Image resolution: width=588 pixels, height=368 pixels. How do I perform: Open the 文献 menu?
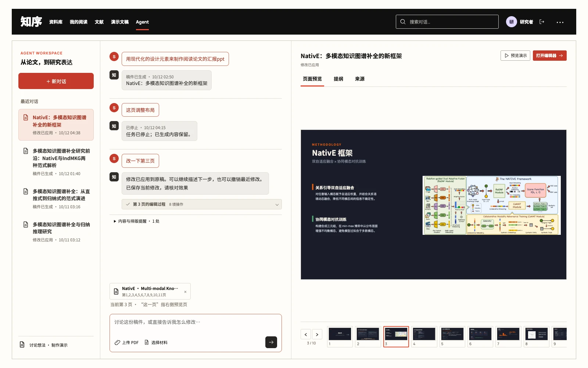(x=99, y=22)
